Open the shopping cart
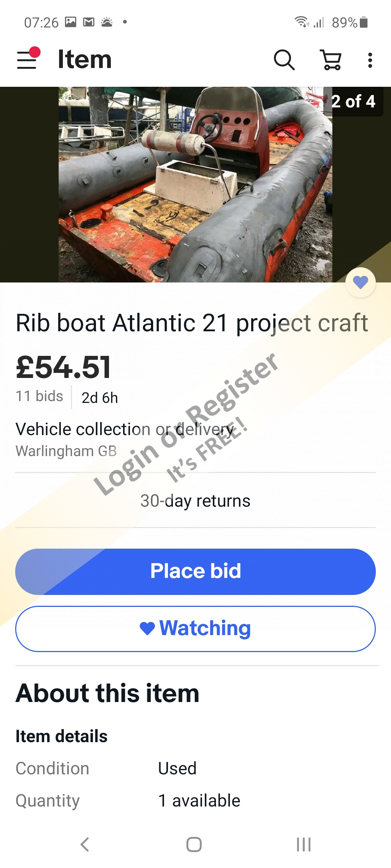Image resolution: width=391 pixels, height=868 pixels. click(331, 60)
